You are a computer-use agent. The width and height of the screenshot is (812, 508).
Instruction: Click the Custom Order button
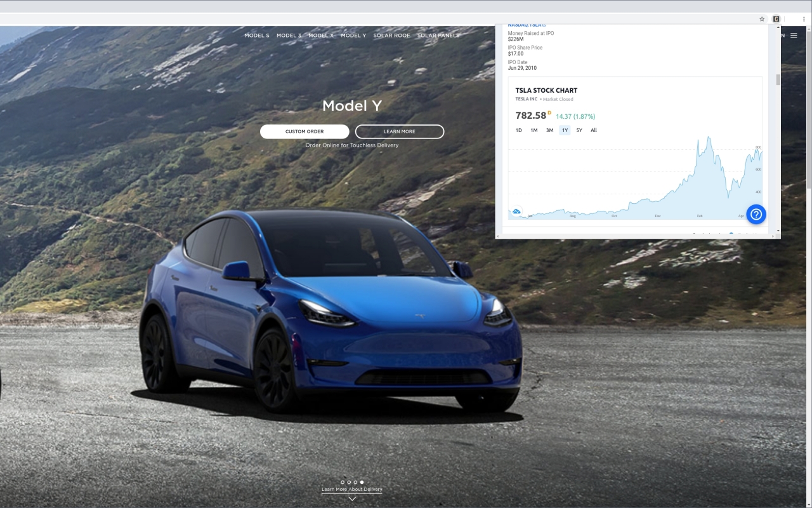(304, 131)
